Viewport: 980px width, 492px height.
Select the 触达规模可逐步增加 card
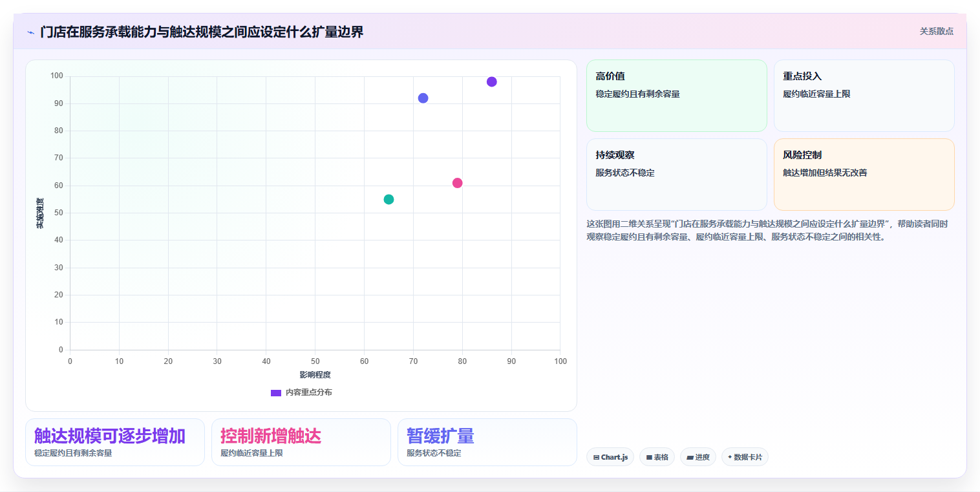(115, 442)
